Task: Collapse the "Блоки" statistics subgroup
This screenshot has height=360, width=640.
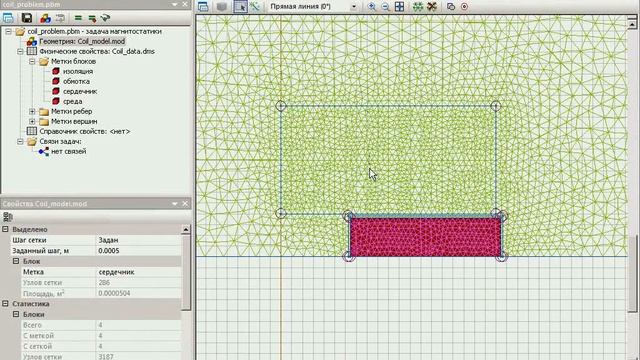Action: coord(16,315)
